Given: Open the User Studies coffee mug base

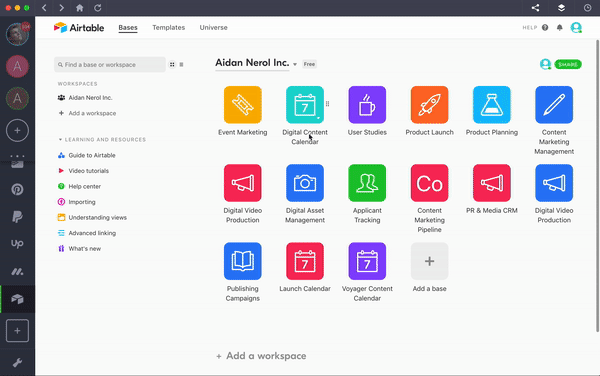Looking at the screenshot, I should tap(367, 105).
